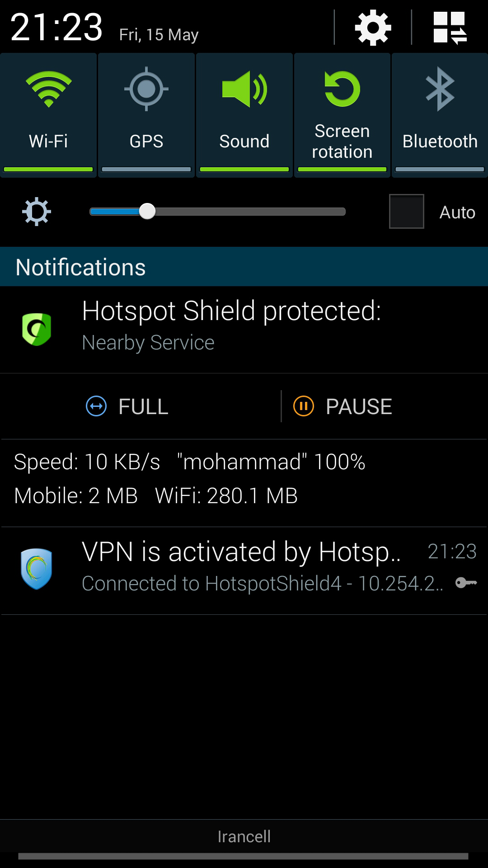Screen dimensions: 488x868
Task: Open the VPN is activated notification
Action: 244,571
